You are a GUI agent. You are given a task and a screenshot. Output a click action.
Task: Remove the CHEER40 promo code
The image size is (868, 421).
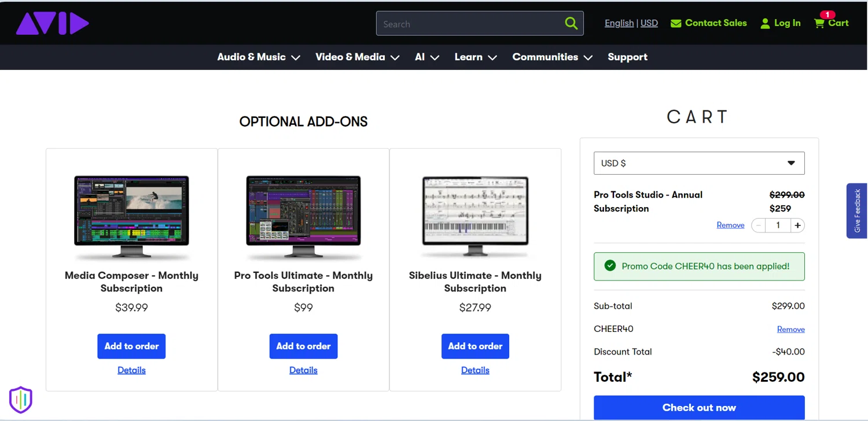(x=790, y=329)
